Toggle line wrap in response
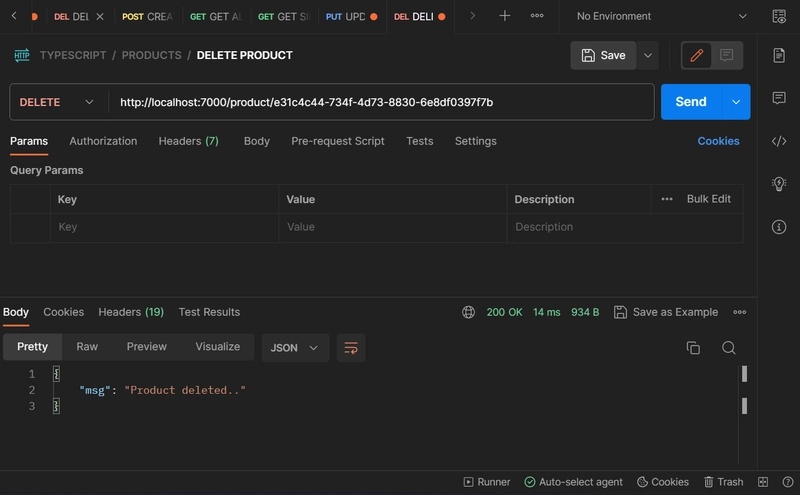Screen dimensions: 800x495 351,348
